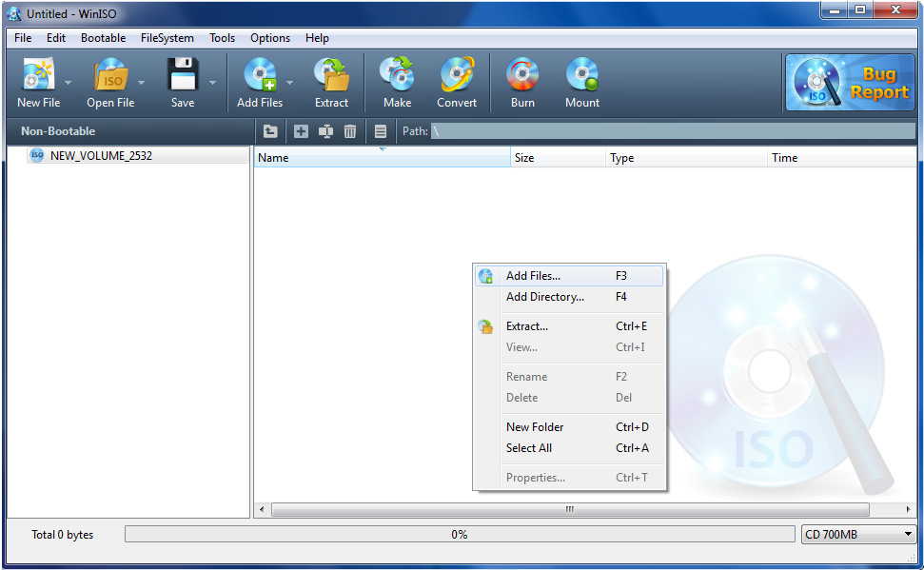Open the Edit menu
924x570 pixels.
56,38
